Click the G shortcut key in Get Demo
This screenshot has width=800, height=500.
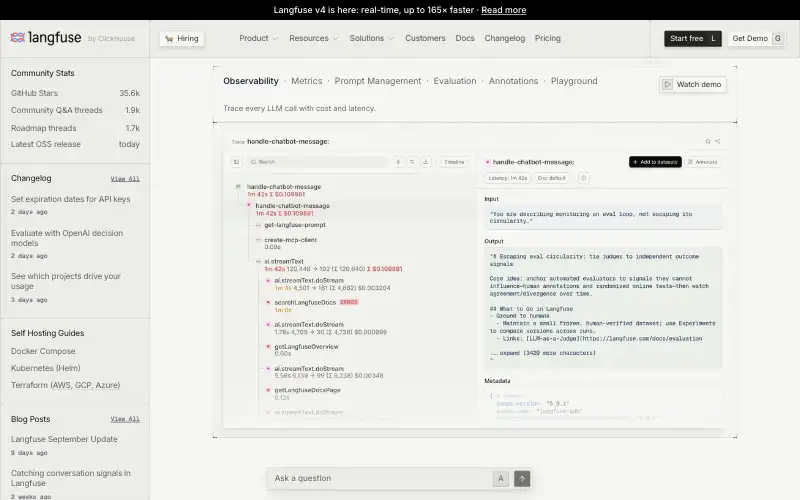tap(778, 38)
